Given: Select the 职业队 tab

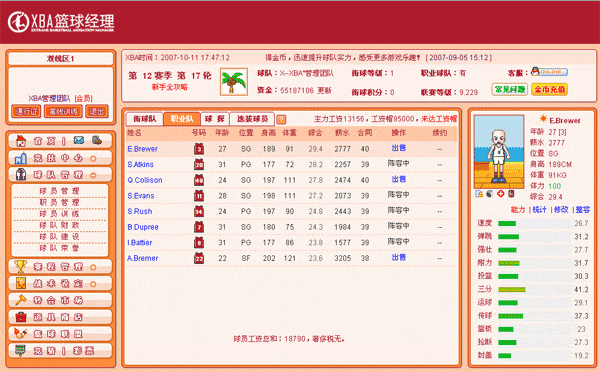Looking at the screenshot, I should click(x=182, y=119).
